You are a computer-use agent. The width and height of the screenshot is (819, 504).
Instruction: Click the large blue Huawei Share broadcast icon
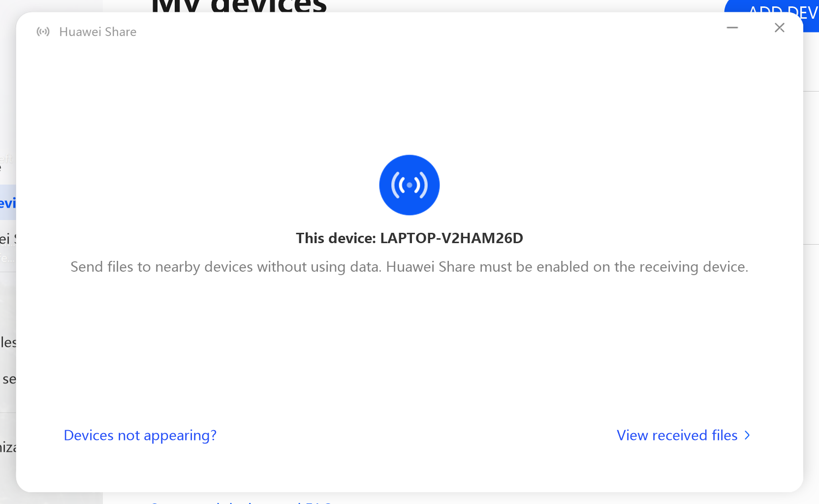pyautogui.click(x=409, y=185)
